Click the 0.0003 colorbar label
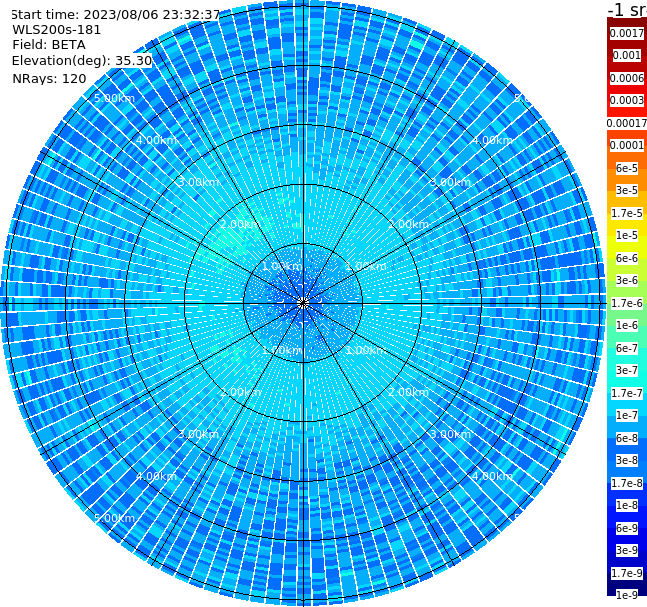The height and width of the screenshot is (607, 647). [x=627, y=100]
